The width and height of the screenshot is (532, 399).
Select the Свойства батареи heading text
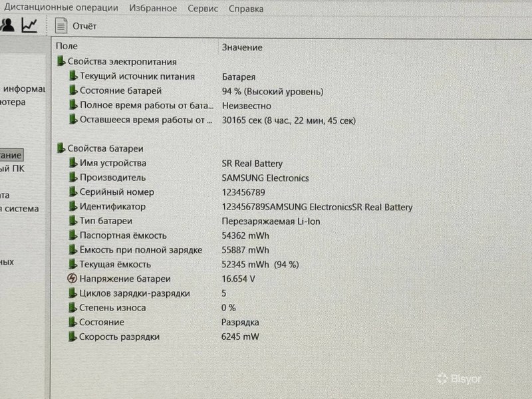tap(105, 148)
